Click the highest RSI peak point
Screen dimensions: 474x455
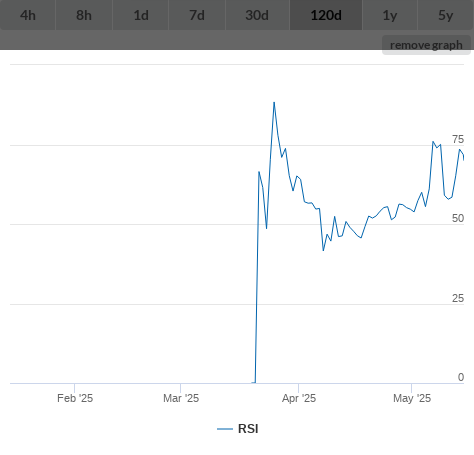point(274,102)
